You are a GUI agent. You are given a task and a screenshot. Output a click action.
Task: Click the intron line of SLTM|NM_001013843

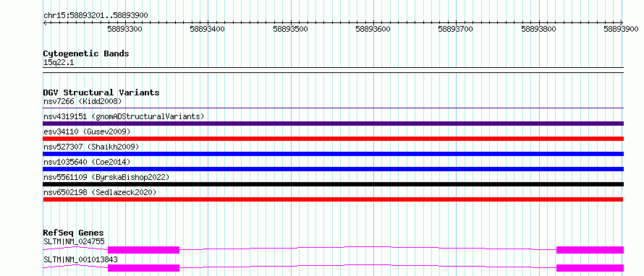(368, 265)
